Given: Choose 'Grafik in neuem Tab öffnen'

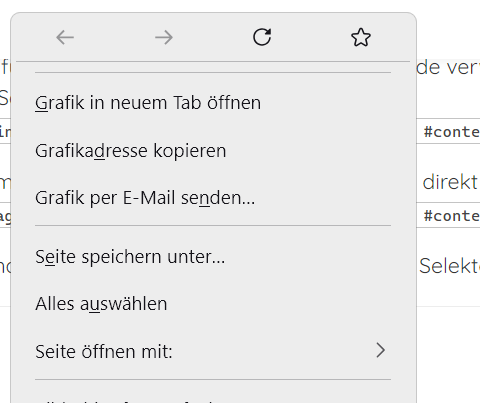Looking at the screenshot, I should tap(213, 102).
